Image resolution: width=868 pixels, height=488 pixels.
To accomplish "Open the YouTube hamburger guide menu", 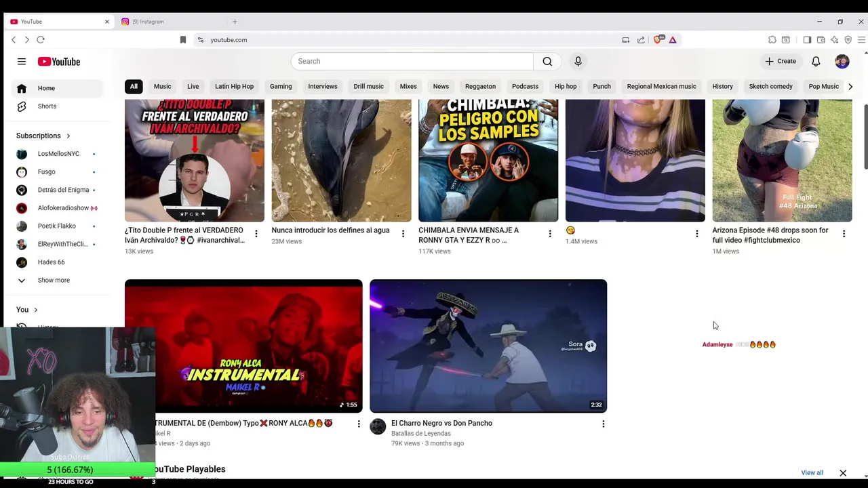I will tap(22, 62).
